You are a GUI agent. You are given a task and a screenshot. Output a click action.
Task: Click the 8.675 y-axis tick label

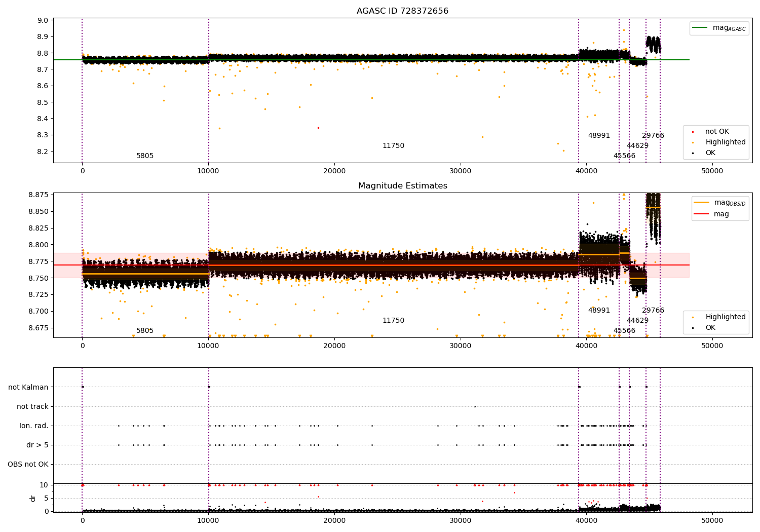(39, 328)
